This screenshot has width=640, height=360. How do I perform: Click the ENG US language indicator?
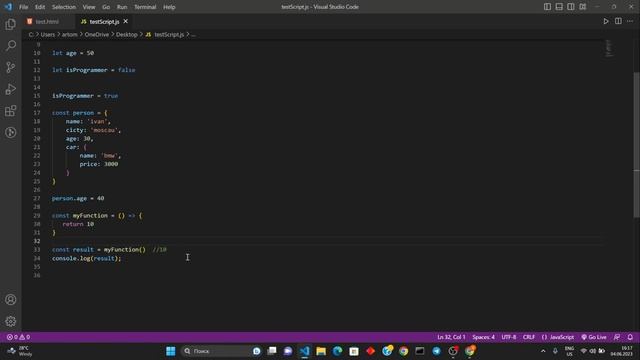pos(569,351)
